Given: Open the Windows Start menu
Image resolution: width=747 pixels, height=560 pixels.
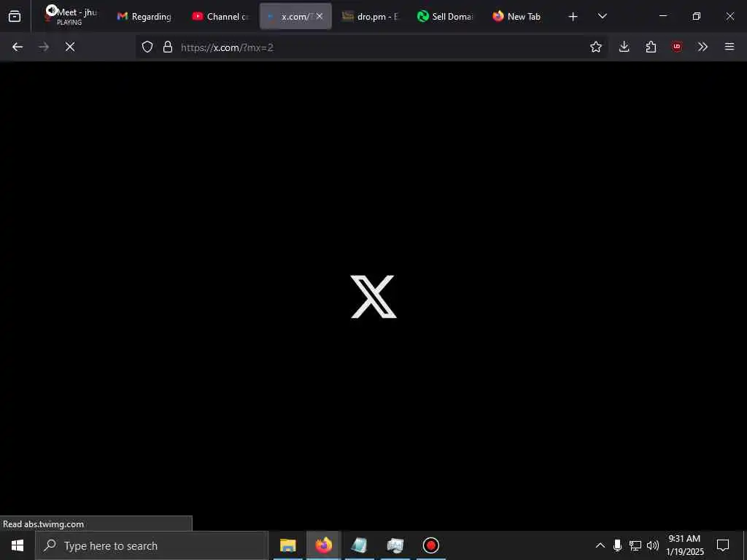Looking at the screenshot, I should point(18,545).
